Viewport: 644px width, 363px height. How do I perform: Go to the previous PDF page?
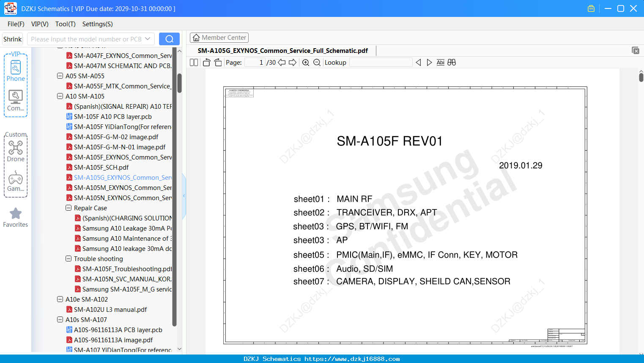pos(282,63)
